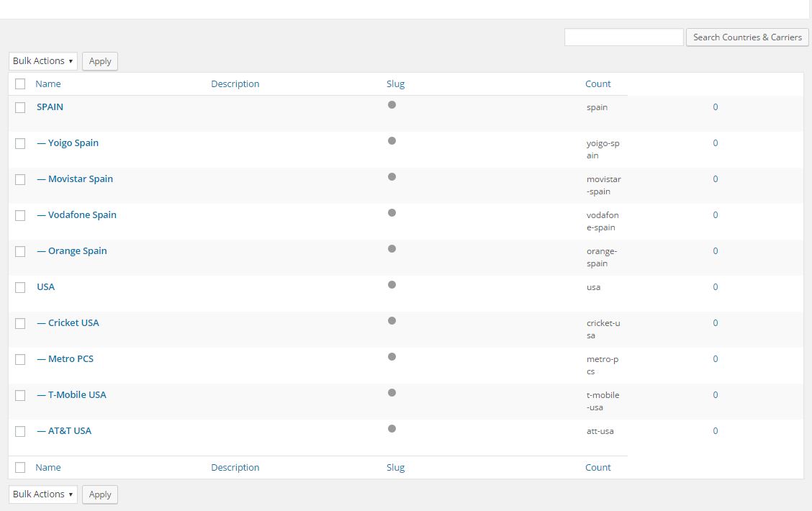Click the count 0 for Metro PCS
The width and height of the screenshot is (812, 511).
coord(715,359)
